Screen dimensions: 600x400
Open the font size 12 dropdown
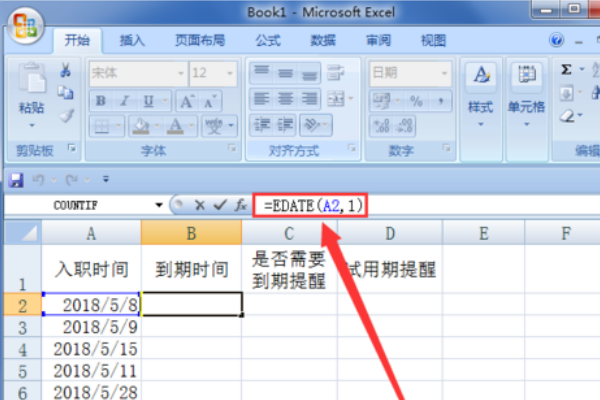(x=230, y=73)
